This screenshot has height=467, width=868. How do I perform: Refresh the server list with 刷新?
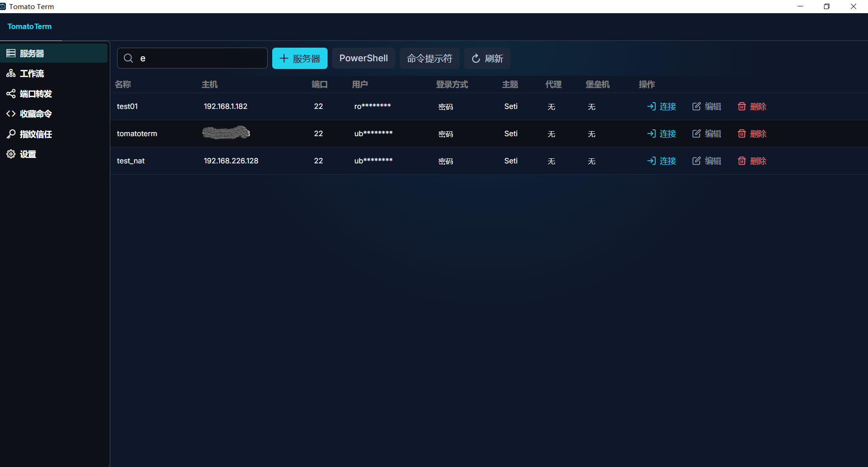click(487, 59)
